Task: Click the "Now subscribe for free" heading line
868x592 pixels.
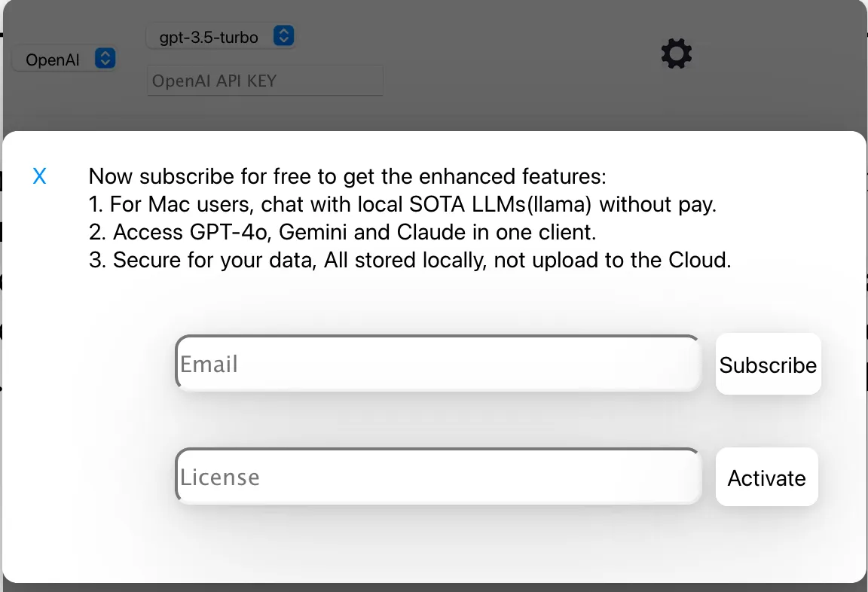Action: point(347,177)
